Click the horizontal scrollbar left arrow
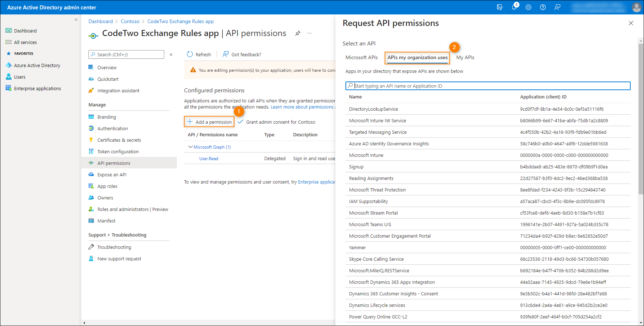The width and height of the screenshot is (644, 326). click(x=84, y=323)
